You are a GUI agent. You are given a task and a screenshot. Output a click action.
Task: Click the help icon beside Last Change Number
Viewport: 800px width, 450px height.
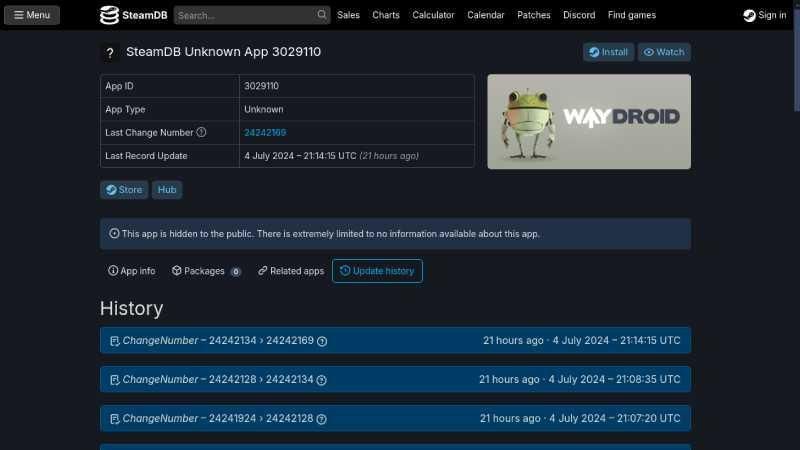point(201,132)
